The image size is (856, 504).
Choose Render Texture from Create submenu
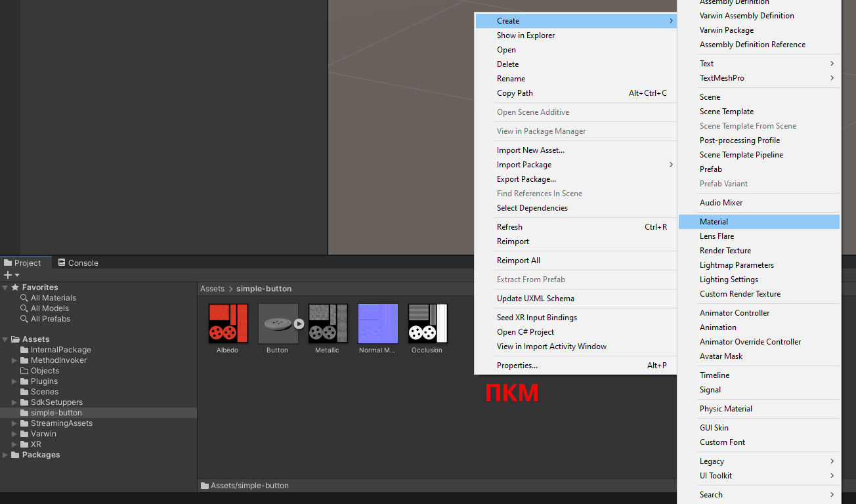[725, 251]
